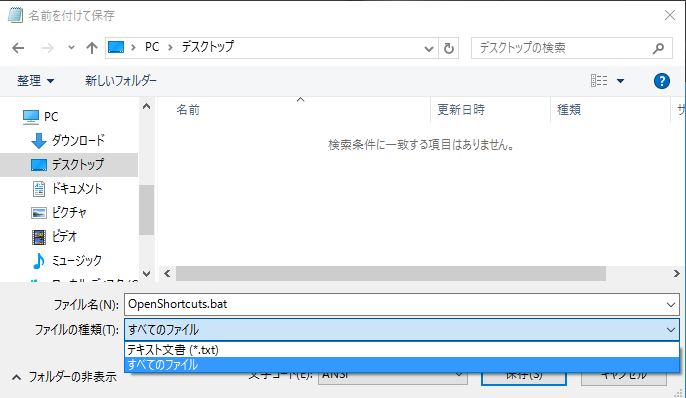Open ビデオ in navigation pane
This screenshot has height=398, width=686.
(64, 237)
